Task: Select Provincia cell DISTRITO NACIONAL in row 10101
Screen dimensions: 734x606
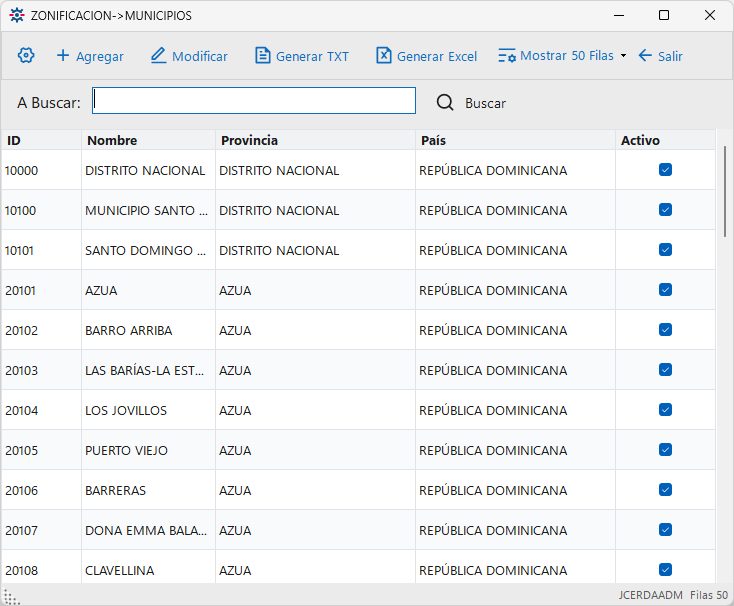Action: [316, 250]
